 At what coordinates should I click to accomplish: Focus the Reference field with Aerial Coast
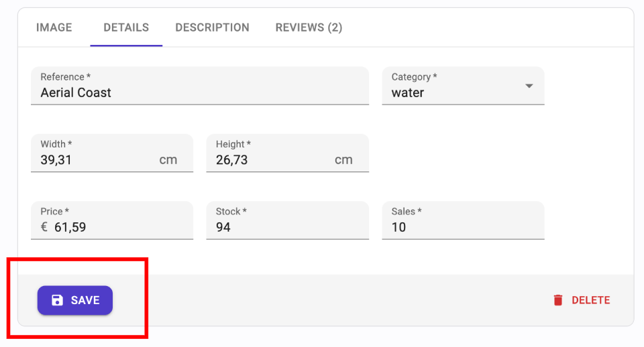point(200,92)
